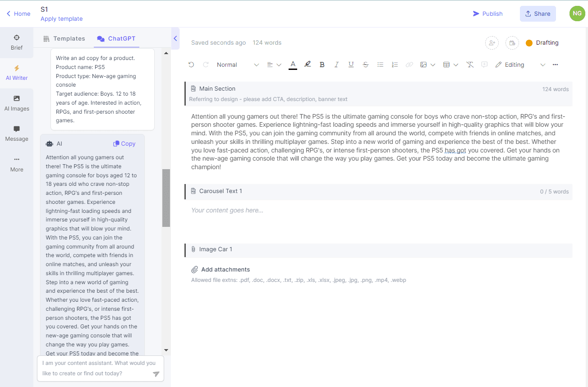Screen dimensions: 588x387
Task: Insert a numbered list
Action: coord(395,64)
